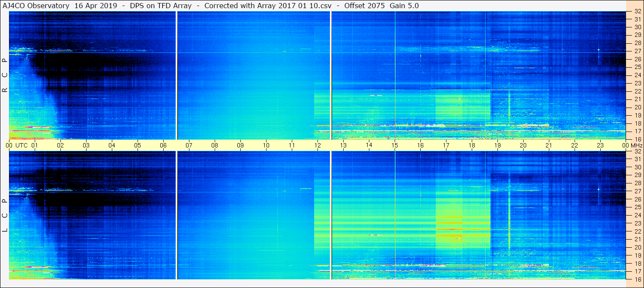644x288 pixels.
Task: Click the 'R C P' label of upper spectrogram
Action: 5,76
